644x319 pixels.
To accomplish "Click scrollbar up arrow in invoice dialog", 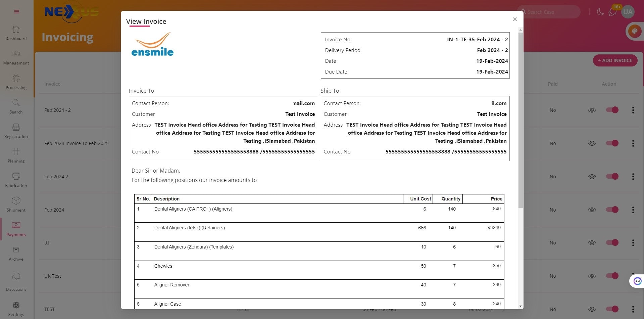I will 521,30.
